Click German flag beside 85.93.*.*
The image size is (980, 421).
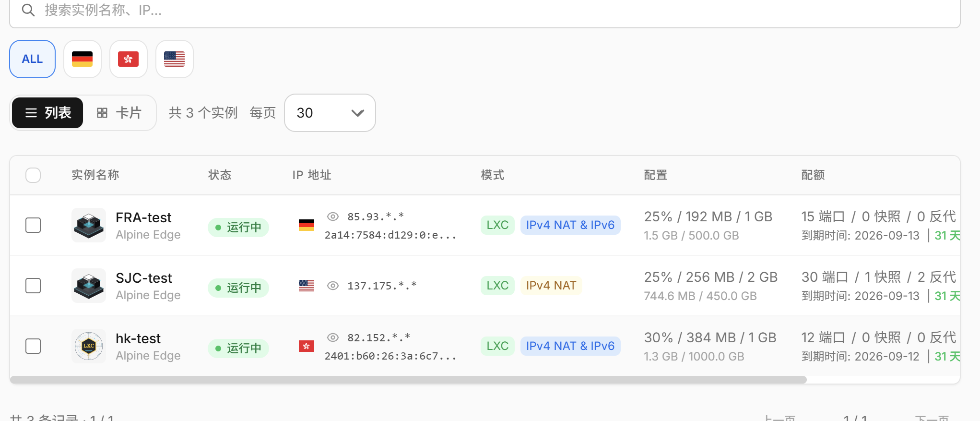[x=307, y=225]
